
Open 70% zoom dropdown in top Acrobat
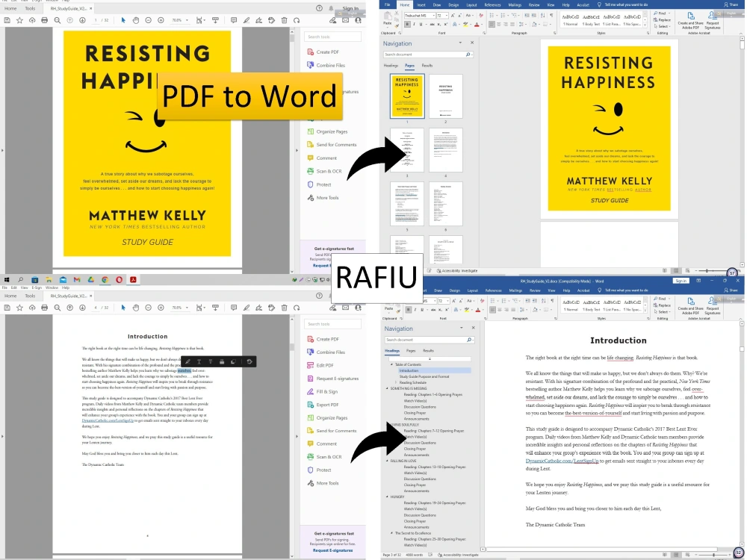(187, 20)
